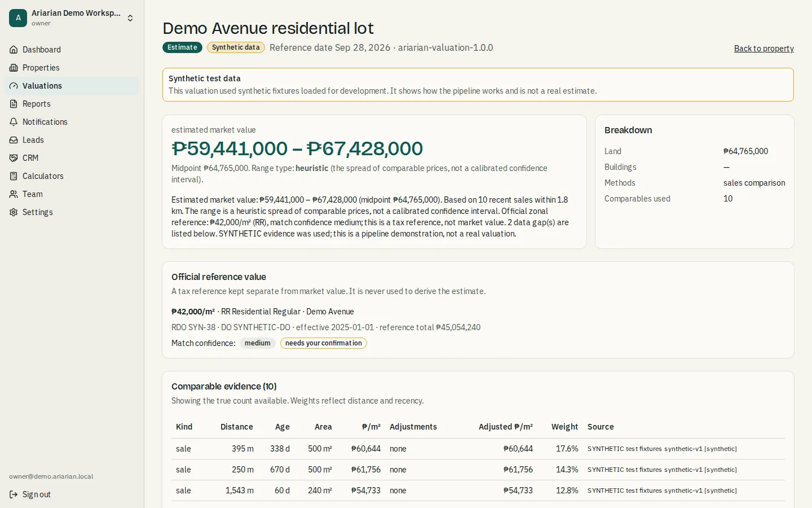The image size is (812, 508).
Task: Click the Calculators icon in sidebar
Action: 14,176
